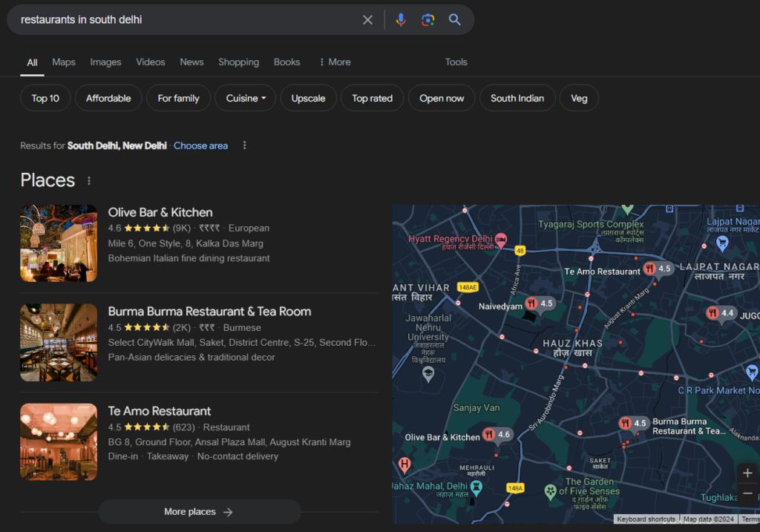760x532 pixels.
Task: Apply the Upscale filter chip
Action: coord(308,99)
